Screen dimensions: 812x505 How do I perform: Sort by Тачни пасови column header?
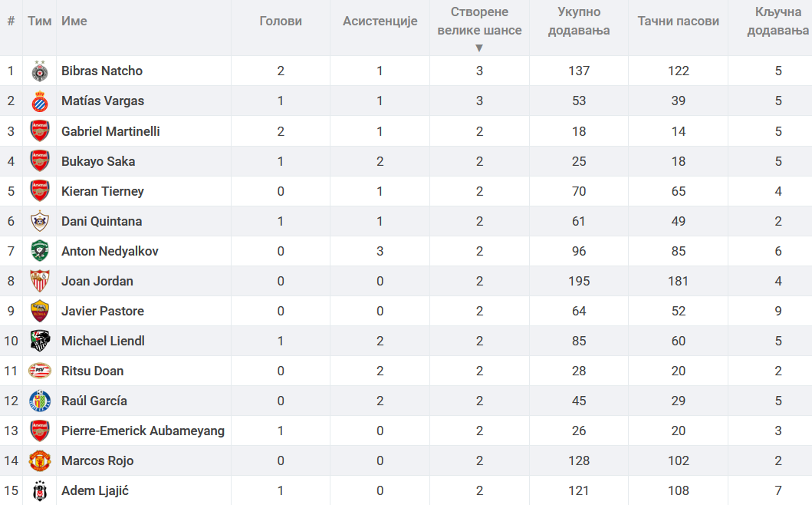[x=679, y=21]
